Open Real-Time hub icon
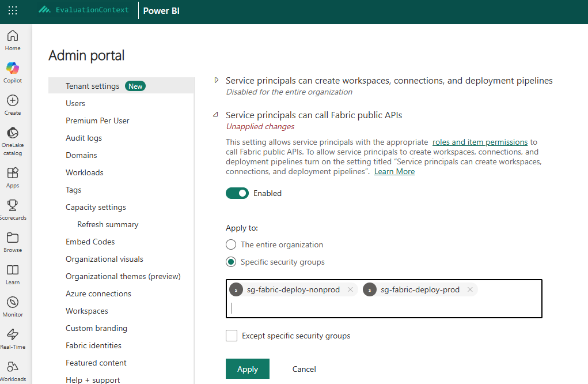 [13, 334]
